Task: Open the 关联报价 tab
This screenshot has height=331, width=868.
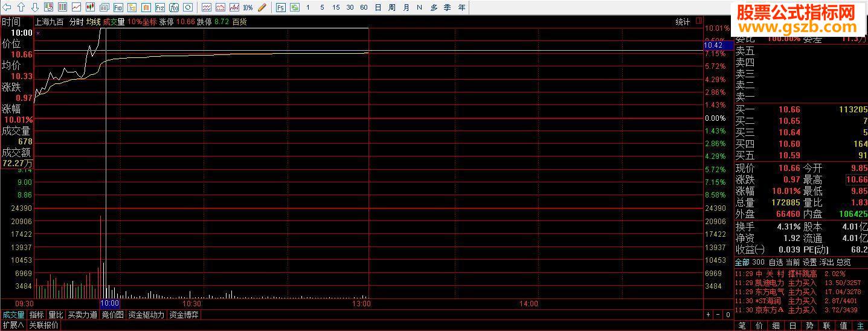Action: tap(44, 325)
